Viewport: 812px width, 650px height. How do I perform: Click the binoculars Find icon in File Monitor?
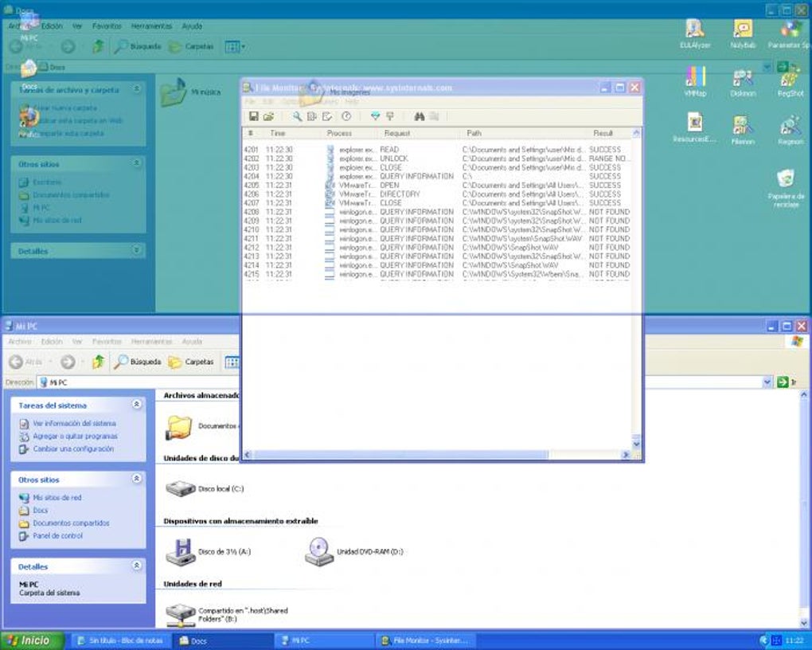(x=420, y=116)
